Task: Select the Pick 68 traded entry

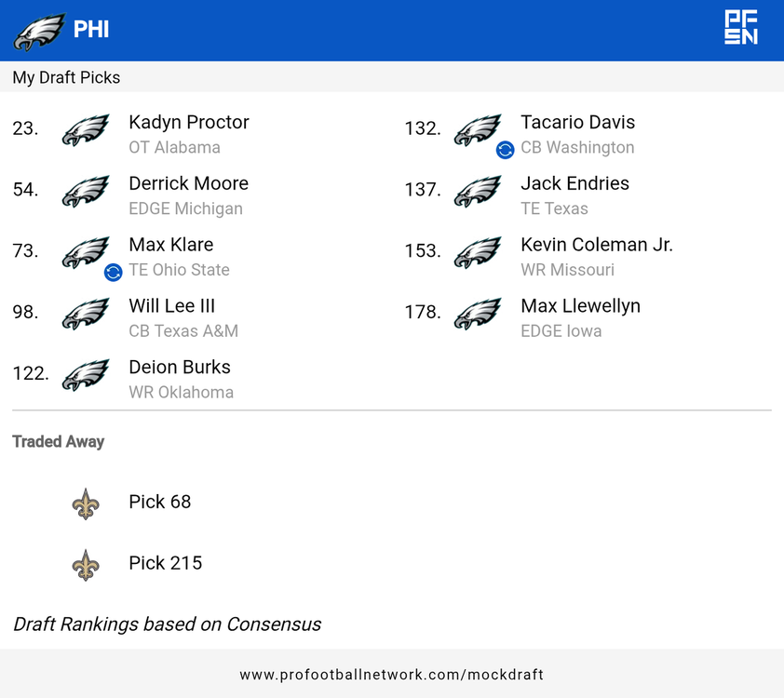Action: click(159, 502)
